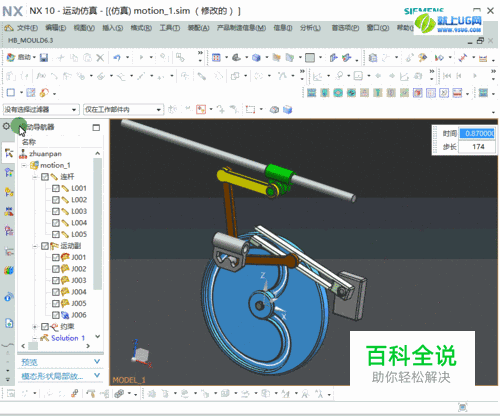Click the white square icon in third toolbar row
This screenshot has height=416, width=500.
click(11, 92)
